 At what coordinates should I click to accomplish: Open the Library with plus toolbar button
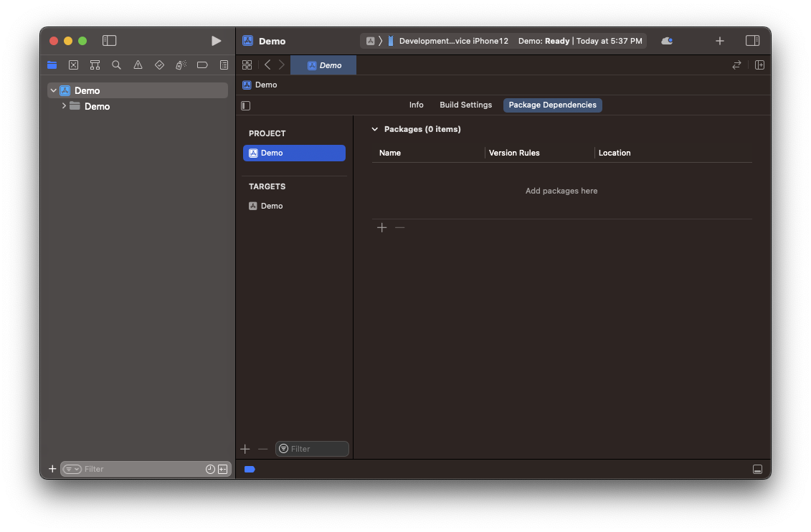coord(720,41)
